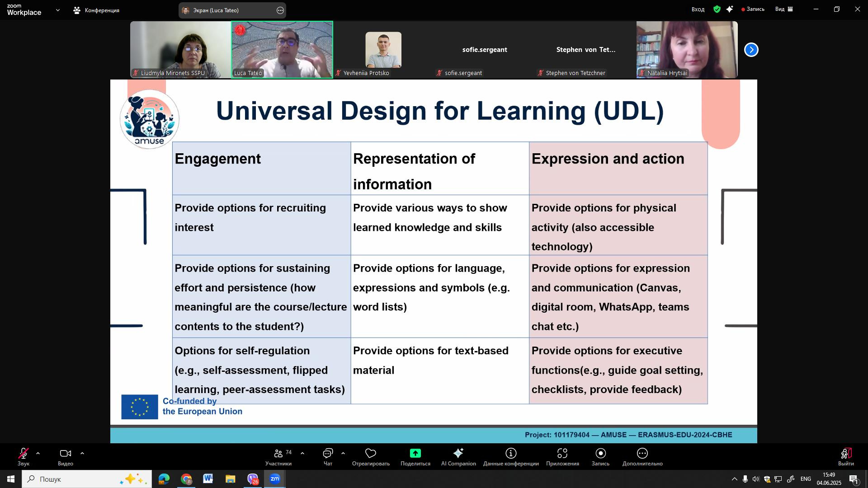
Task: Click Universal Design for Learning title
Action: [x=440, y=111]
